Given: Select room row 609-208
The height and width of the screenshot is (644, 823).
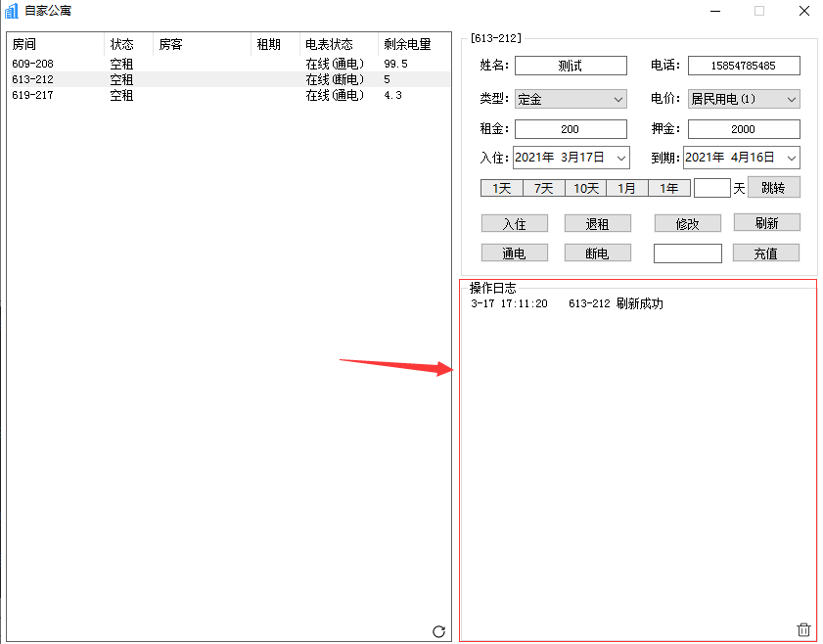Looking at the screenshot, I should click(230, 64).
